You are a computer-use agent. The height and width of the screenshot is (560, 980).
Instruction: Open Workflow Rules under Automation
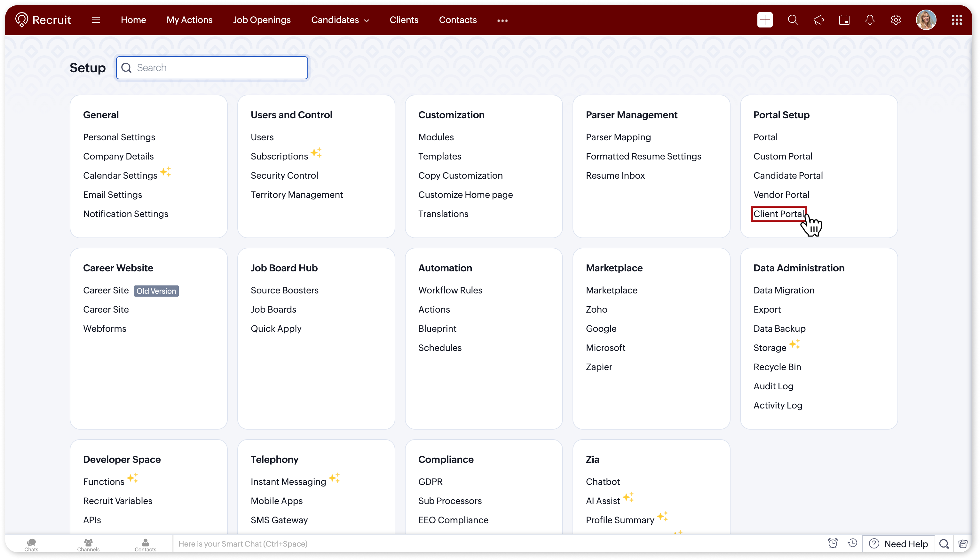click(x=450, y=290)
